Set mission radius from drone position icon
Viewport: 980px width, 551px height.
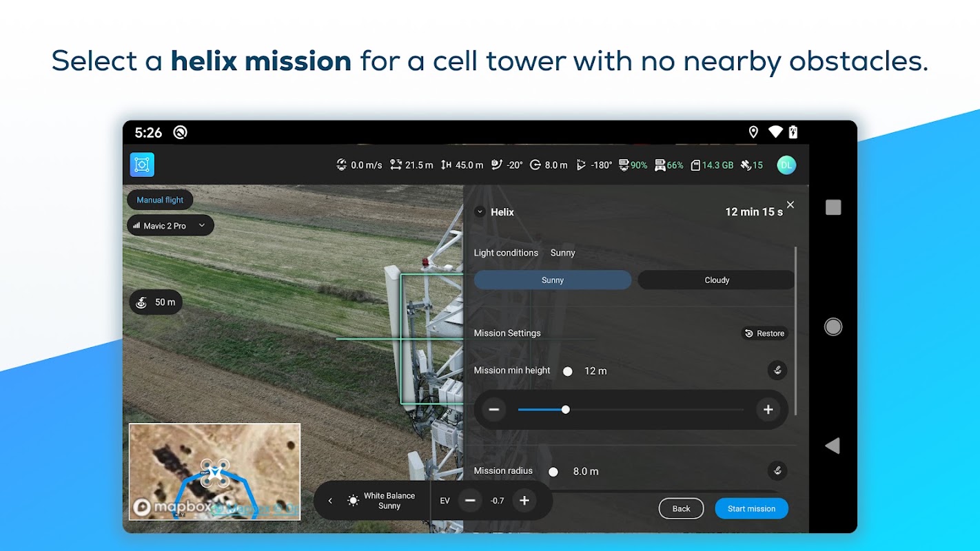[x=777, y=471]
